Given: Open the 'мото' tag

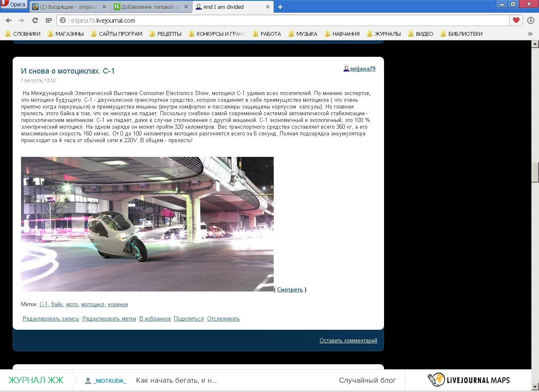Looking at the screenshot, I should pos(72,304).
